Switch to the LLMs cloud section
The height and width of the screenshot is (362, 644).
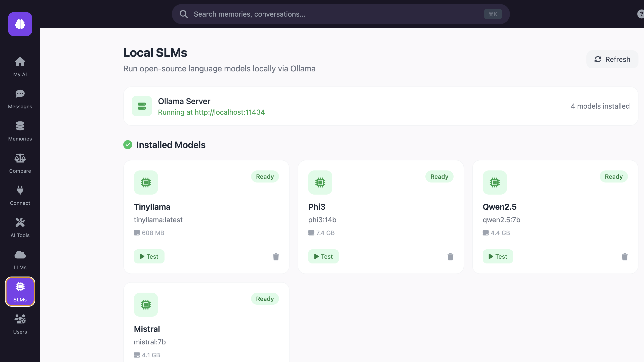coord(20,259)
